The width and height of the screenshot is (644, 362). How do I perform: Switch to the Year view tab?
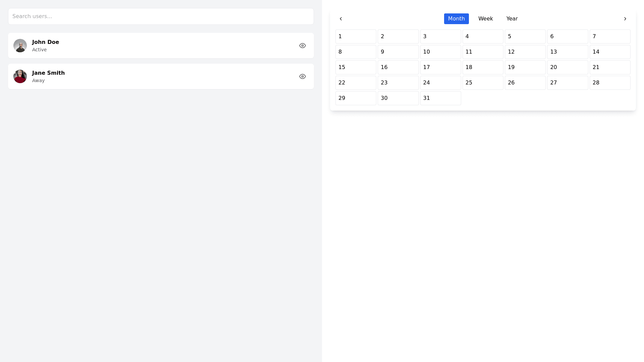(512, 19)
